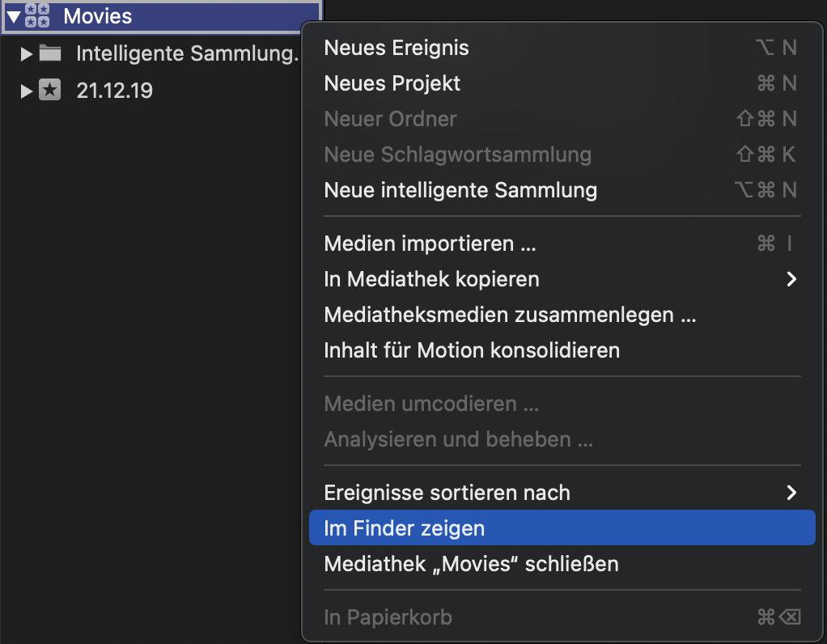The height and width of the screenshot is (644, 827).
Task: Open In Mediathek kopieren submenu
Action: click(431, 279)
